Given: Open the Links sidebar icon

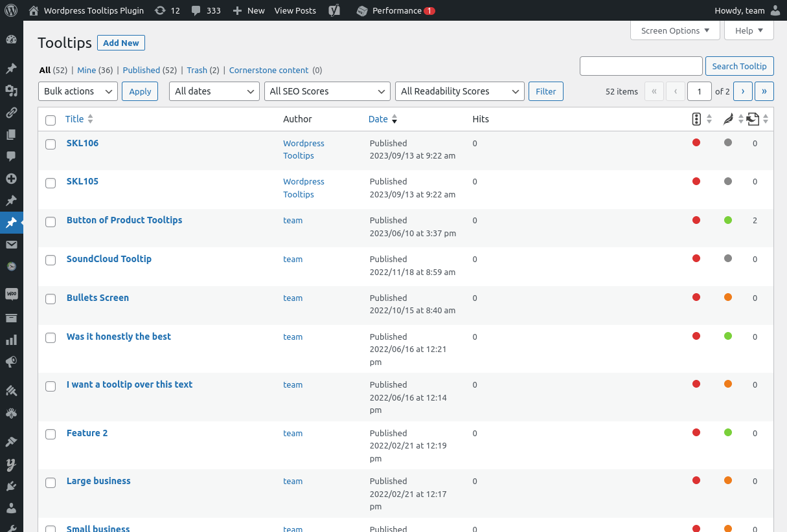Looking at the screenshot, I should click(x=11, y=113).
